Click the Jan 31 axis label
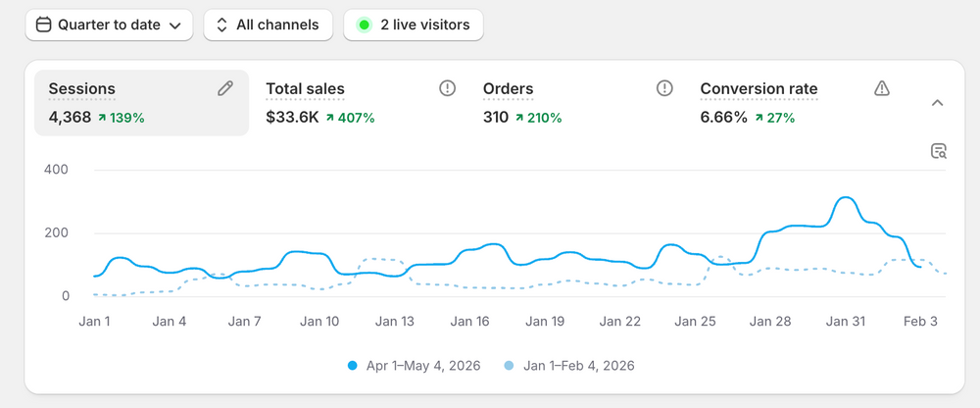Image resolution: width=980 pixels, height=408 pixels. click(846, 322)
